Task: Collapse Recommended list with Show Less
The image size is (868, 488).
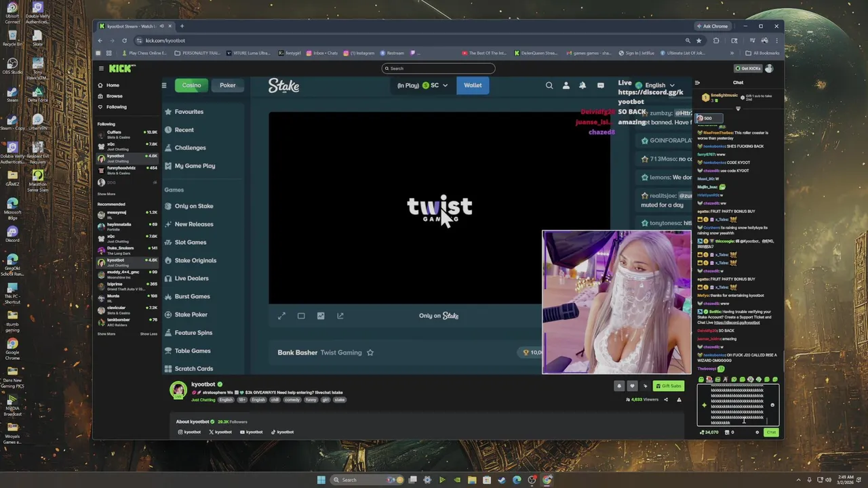Action: pyautogui.click(x=149, y=334)
